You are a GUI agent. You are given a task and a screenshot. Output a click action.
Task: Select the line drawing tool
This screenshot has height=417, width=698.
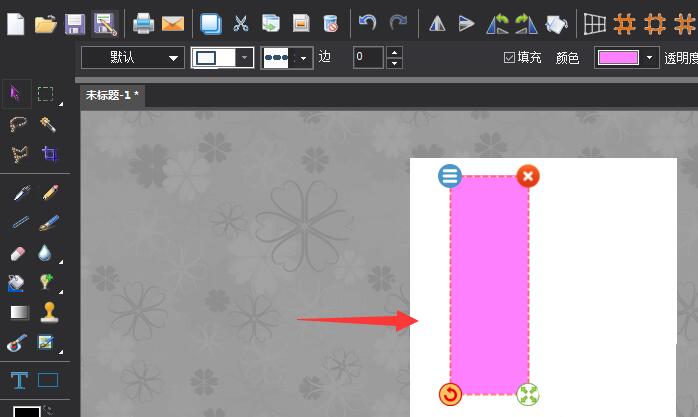coord(20,222)
